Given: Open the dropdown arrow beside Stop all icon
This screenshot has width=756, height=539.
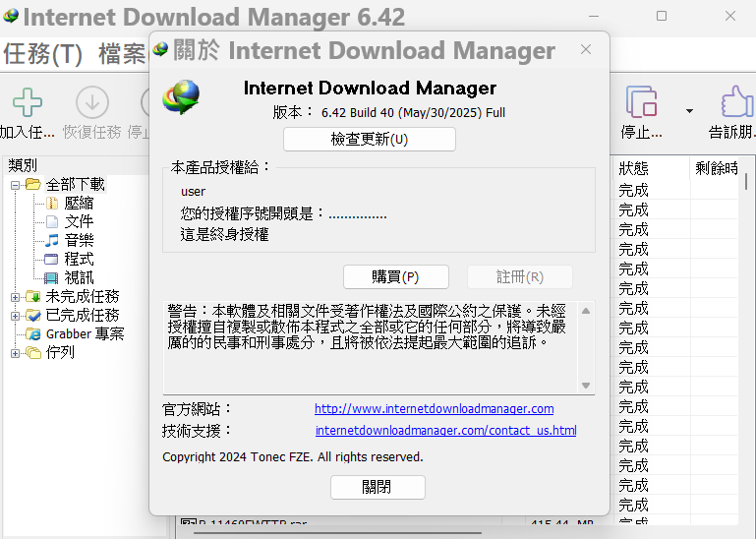Looking at the screenshot, I should click(689, 111).
